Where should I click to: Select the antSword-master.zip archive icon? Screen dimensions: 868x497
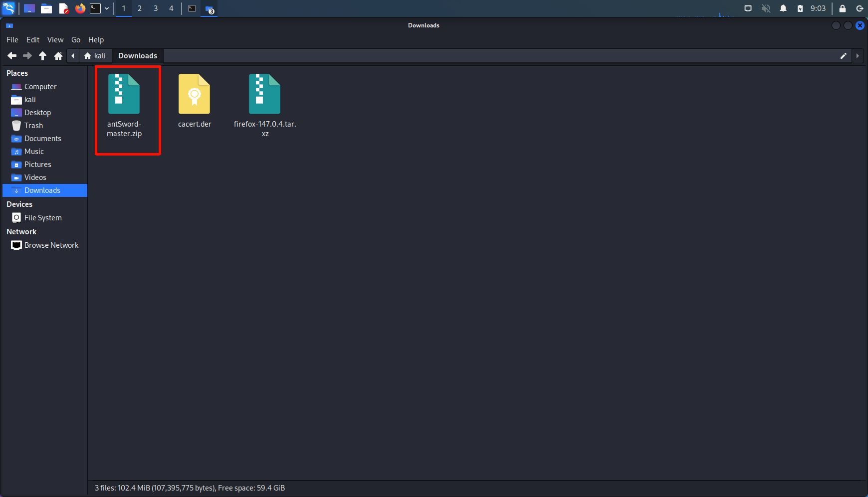pos(124,94)
